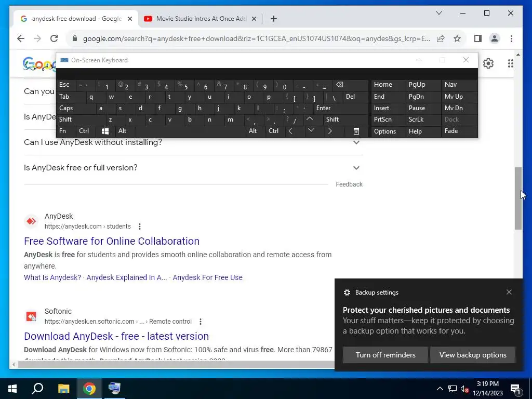Viewport: 532px width, 399px height.
Task: Open Chrome profile avatar
Action: click(495, 38)
